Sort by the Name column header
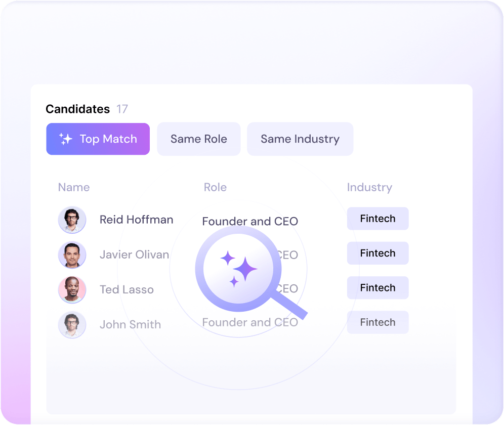This screenshot has height=425, width=504. click(74, 187)
